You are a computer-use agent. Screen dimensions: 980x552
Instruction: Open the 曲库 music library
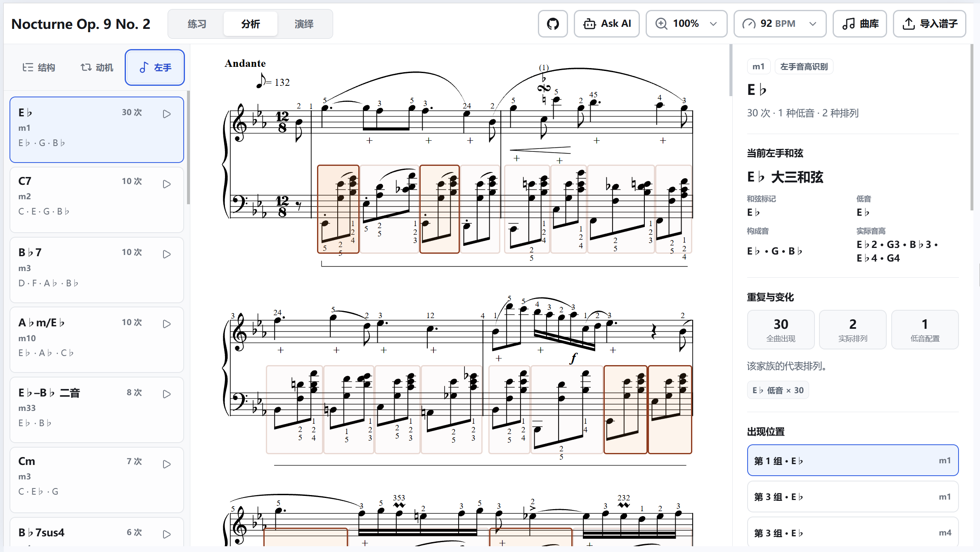tap(860, 24)
